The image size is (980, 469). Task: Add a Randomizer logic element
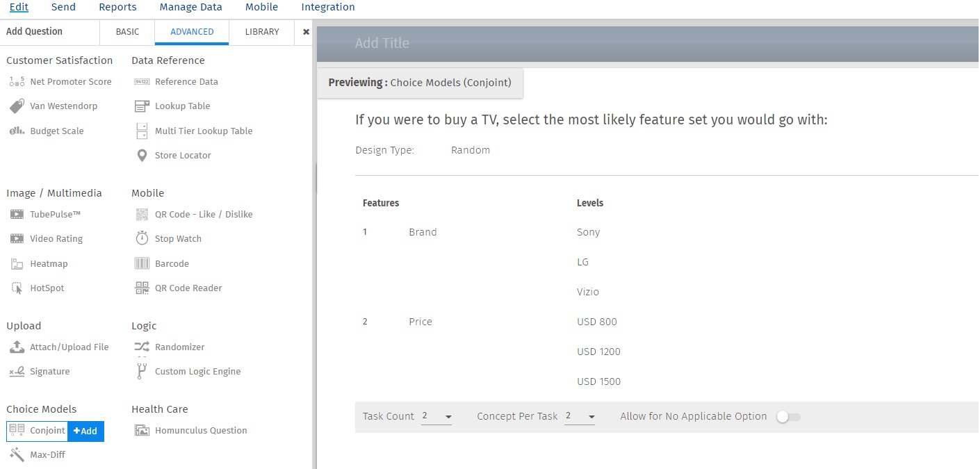point(179,347)
